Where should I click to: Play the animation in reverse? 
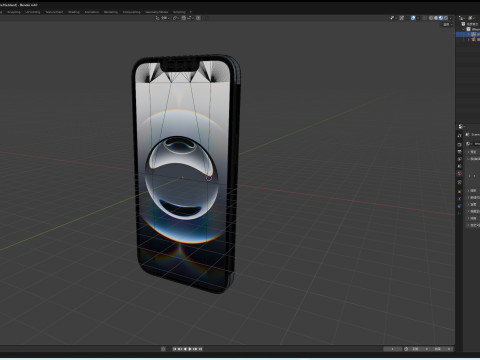(185, 349)
